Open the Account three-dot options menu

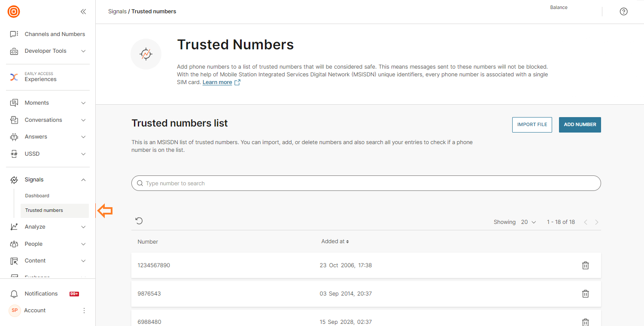coord(84,311)
